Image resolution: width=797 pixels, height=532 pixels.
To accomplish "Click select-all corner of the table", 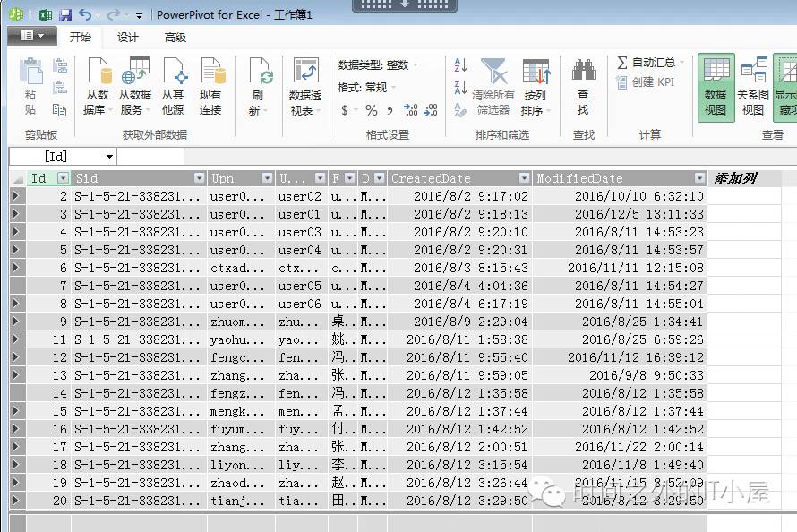I will pos(18,178).
